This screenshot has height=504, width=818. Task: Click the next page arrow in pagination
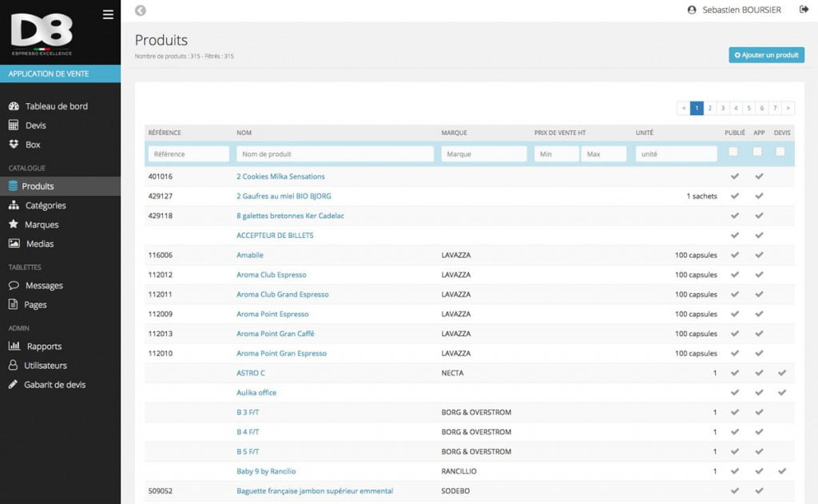[788, 108]
